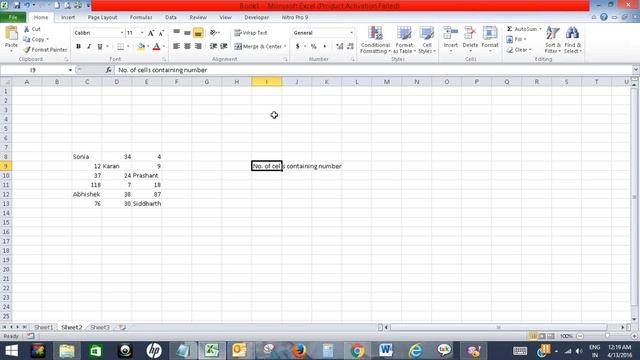Viewport: 640px width, 360px height.
Task: Open the AutoSum dropdown arrow
Action: [x=540, y=29]
